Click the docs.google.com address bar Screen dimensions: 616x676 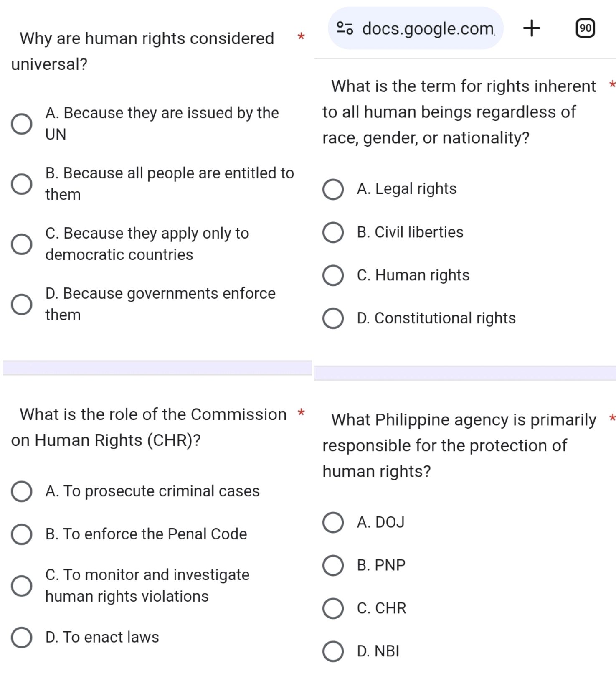426,28
